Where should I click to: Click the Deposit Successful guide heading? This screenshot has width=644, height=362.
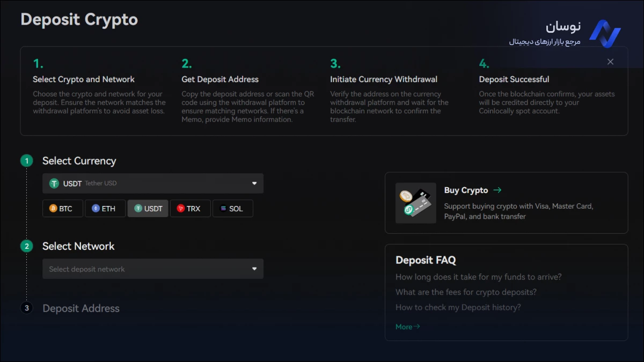514,79
